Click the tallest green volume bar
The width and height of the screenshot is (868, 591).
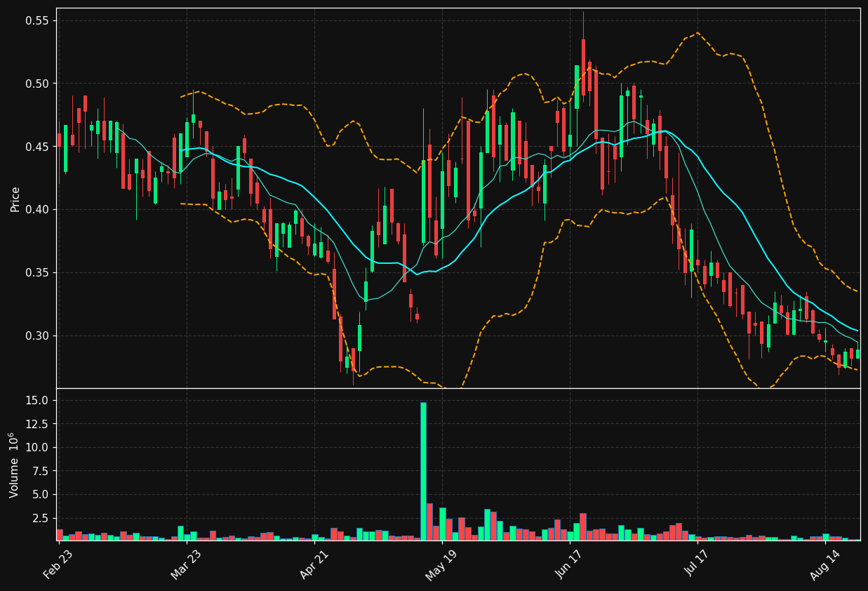click(423, 471)
